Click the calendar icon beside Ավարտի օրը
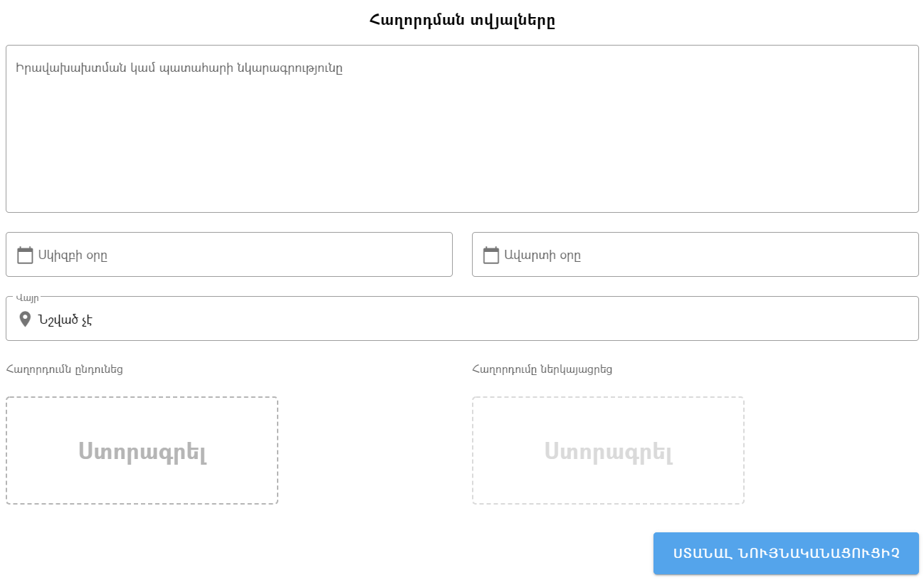This screenshot has width=924, height=580. (x=491, y=255)
